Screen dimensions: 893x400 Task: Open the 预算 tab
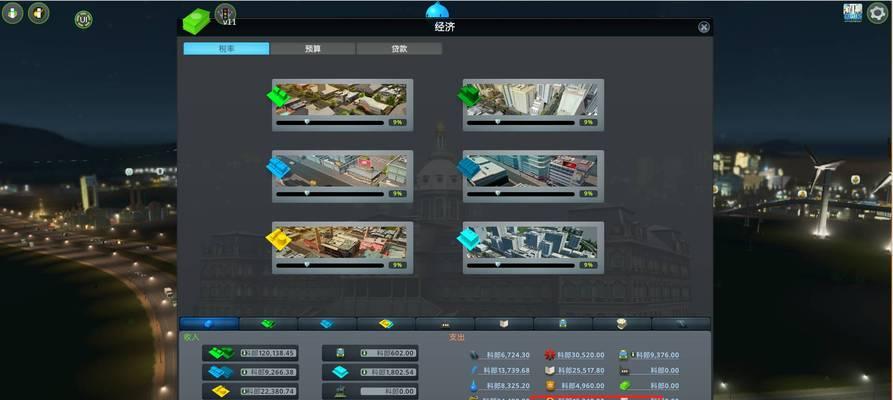coord(313,49)
